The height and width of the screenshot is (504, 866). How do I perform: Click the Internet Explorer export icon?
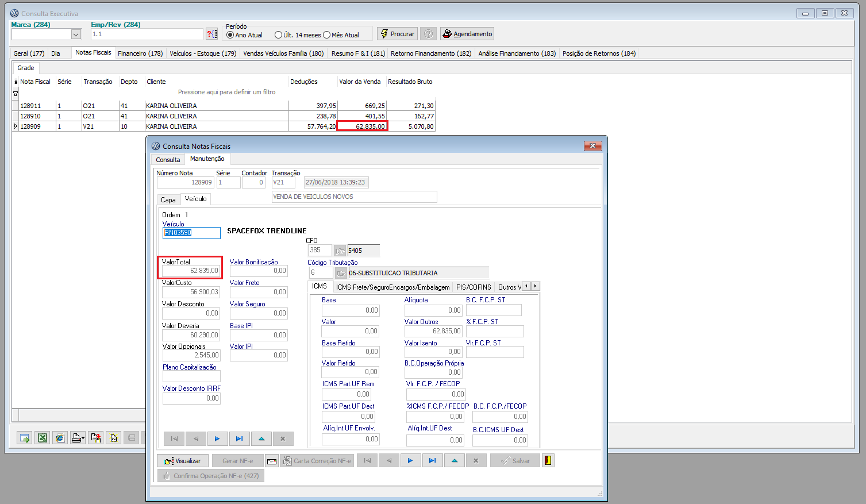pyautogui.click(x=60, y=438)
